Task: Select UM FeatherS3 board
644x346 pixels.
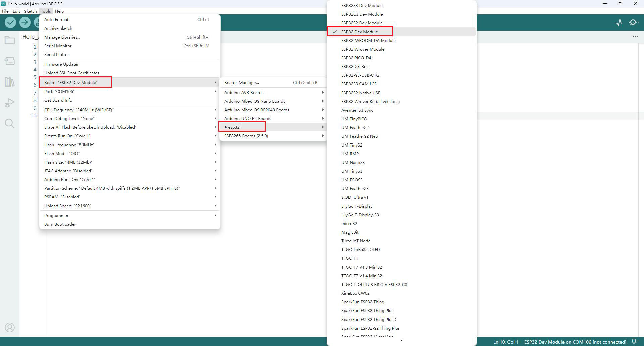Action: (401, 188)
